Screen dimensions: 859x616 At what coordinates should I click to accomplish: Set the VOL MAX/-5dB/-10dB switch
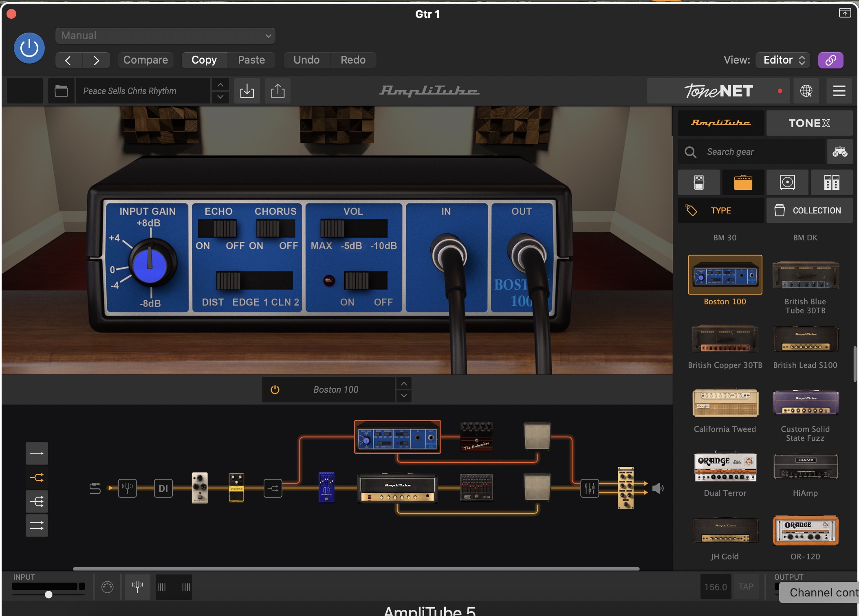click(354, 229)
